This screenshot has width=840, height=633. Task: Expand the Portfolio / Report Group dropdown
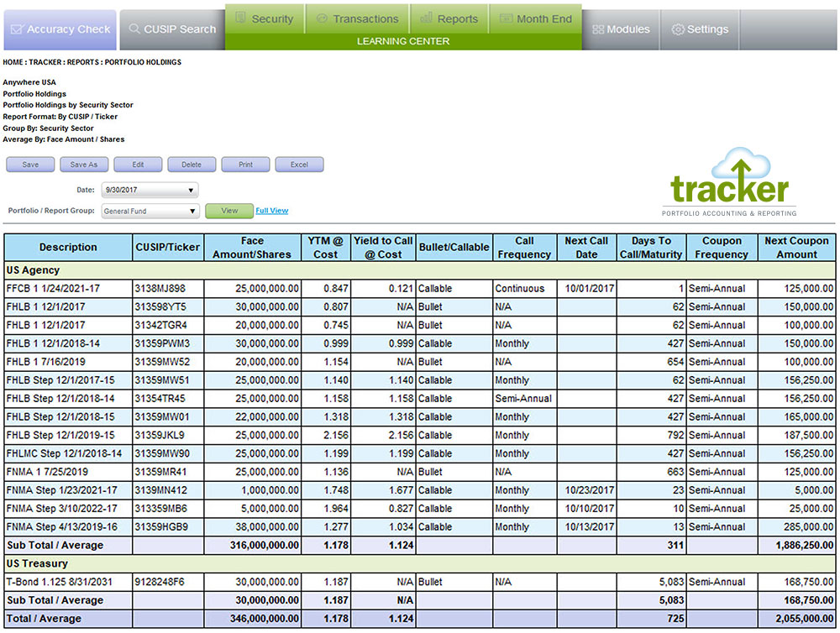click(x=150, y=212)
